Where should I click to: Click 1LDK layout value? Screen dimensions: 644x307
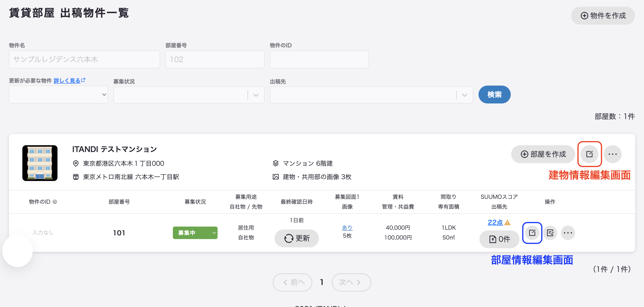click(449, 227)
